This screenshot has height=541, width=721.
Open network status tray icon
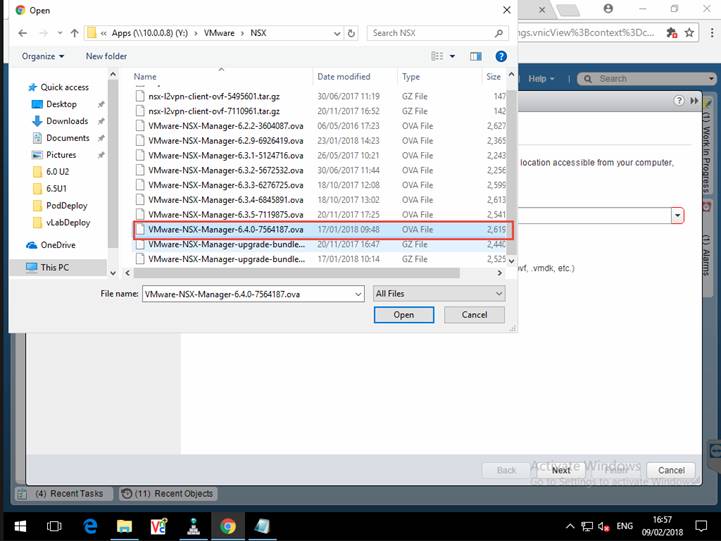coord(587,526)
